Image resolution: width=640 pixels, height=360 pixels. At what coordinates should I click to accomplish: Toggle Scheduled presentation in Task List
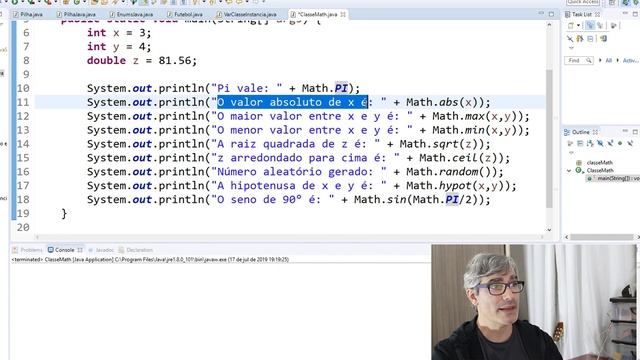[600, 26]
